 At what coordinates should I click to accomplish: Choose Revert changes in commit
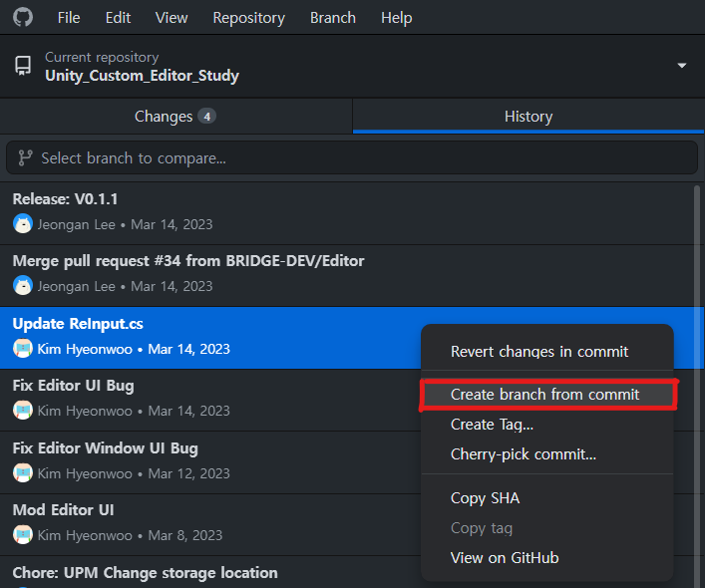click(x=546, y=351)
